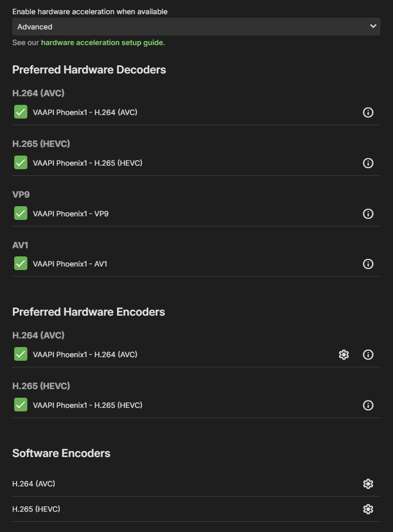Show info for AV1 hardware decoder
The image size is (393, 532).
(368, 264)
